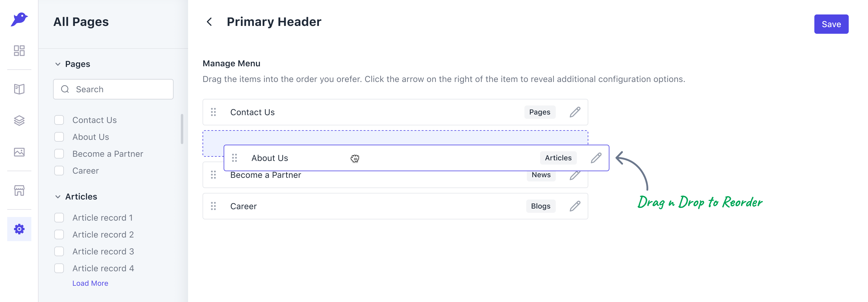868x302 pixels.
Task: Grab the Career item drag handle
Action: [213, 206]
